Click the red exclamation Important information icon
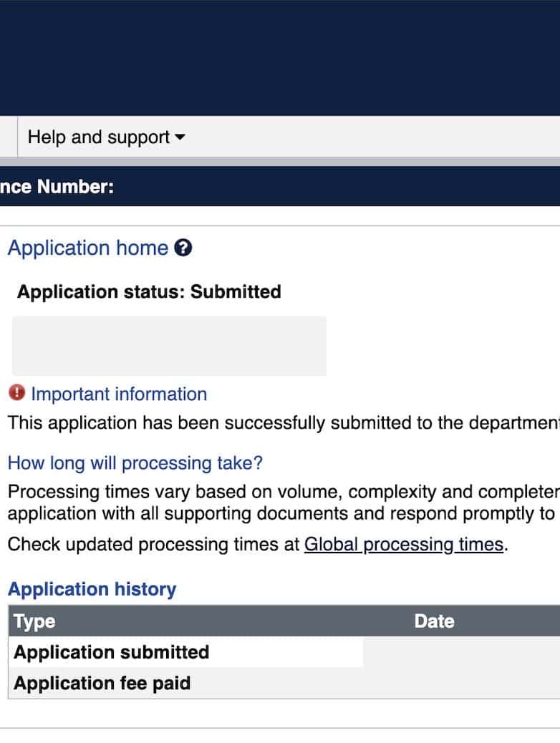 [x=16, y=393]
